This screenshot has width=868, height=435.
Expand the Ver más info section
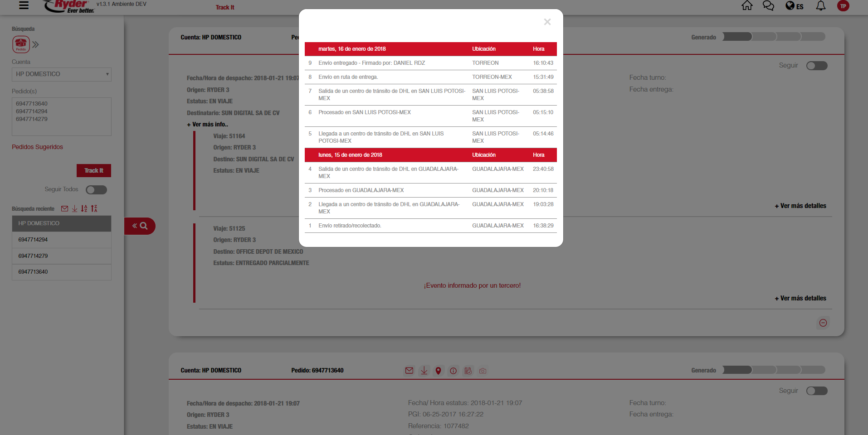coord(208,124)
